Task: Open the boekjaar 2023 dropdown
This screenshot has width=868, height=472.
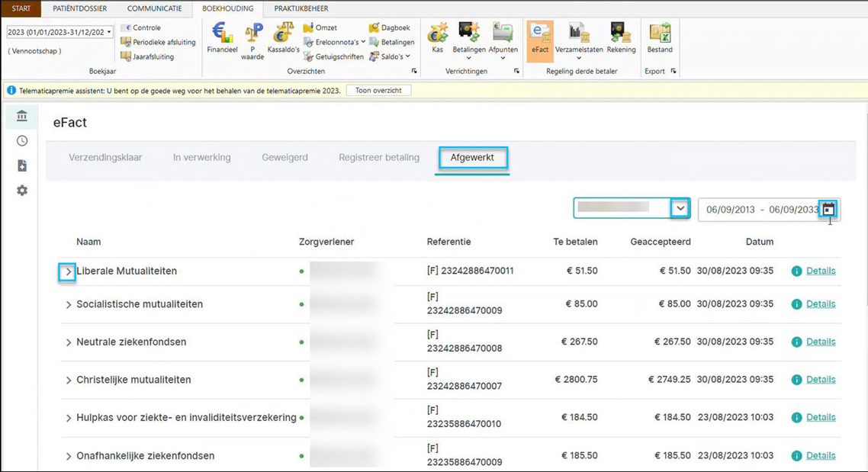Action: [109, 32]
